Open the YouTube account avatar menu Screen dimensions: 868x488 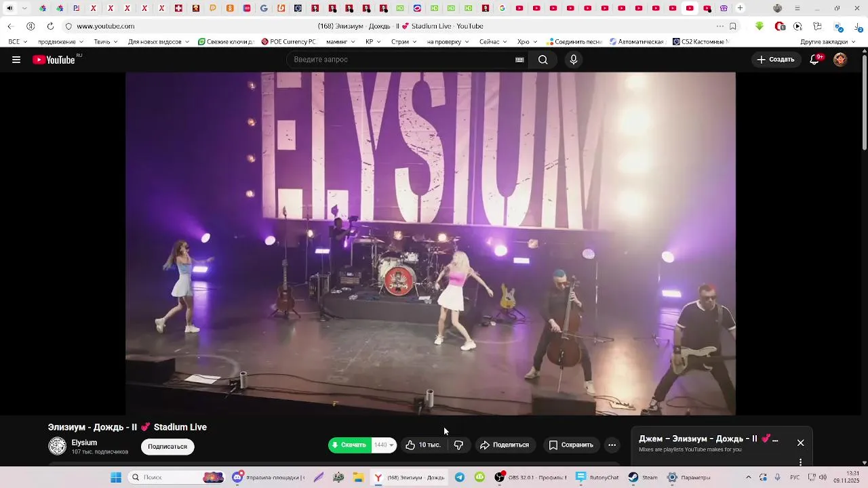point(840,60)
